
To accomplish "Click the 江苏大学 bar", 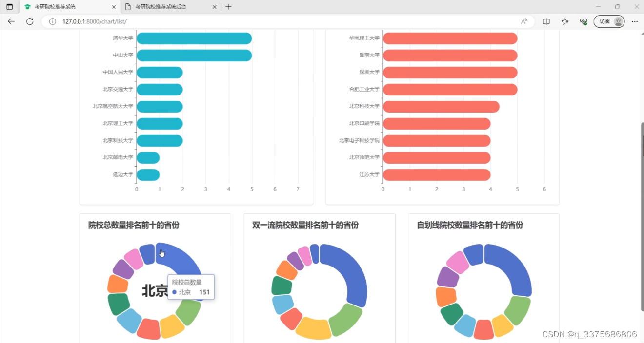I will (x=437, y=175).
